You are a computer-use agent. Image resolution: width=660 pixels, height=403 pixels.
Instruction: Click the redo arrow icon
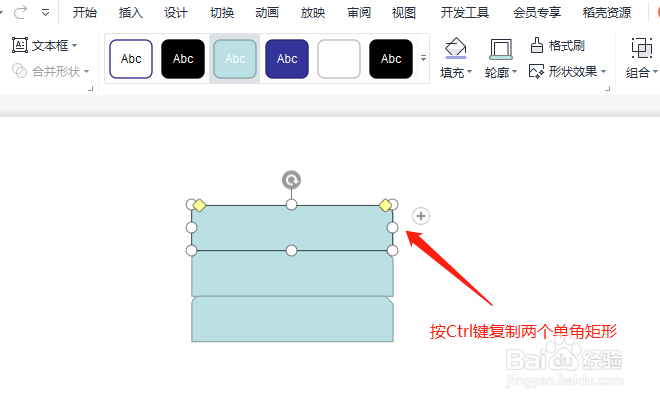(20, 12)
